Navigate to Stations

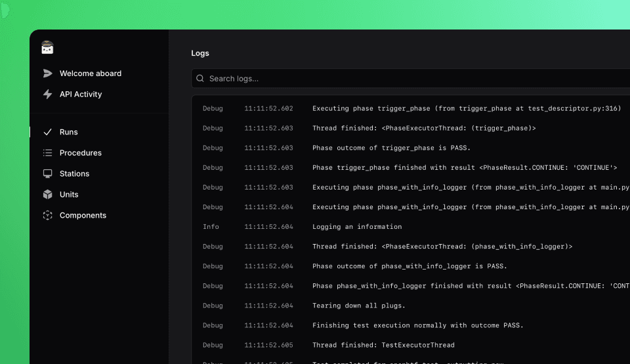coord(74,174)
